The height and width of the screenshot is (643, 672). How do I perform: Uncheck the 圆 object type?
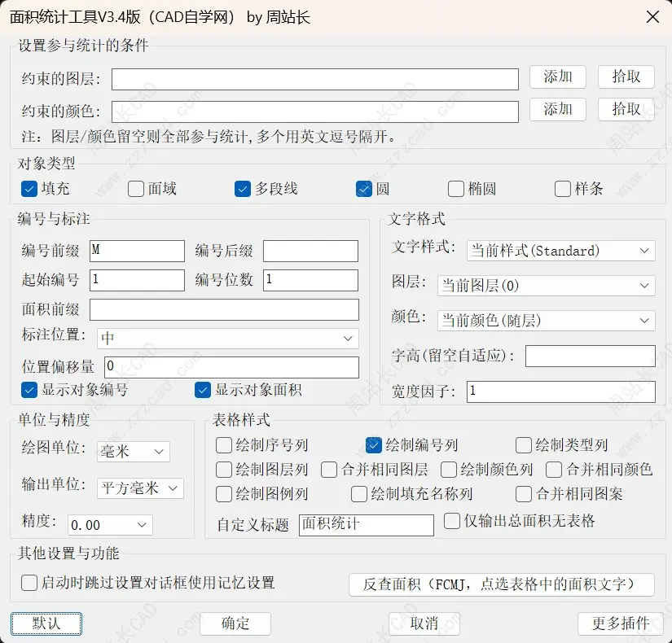pos(363,189)
